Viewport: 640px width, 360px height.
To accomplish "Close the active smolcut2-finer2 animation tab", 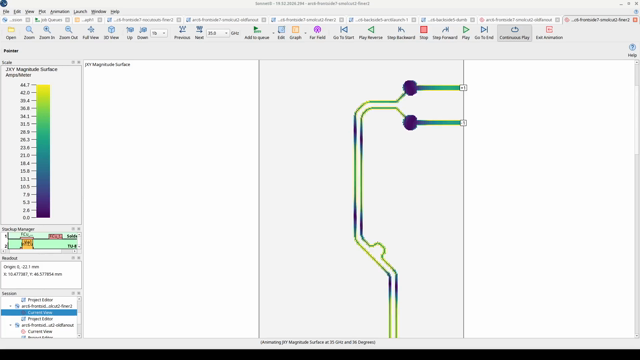I will 635,20.
